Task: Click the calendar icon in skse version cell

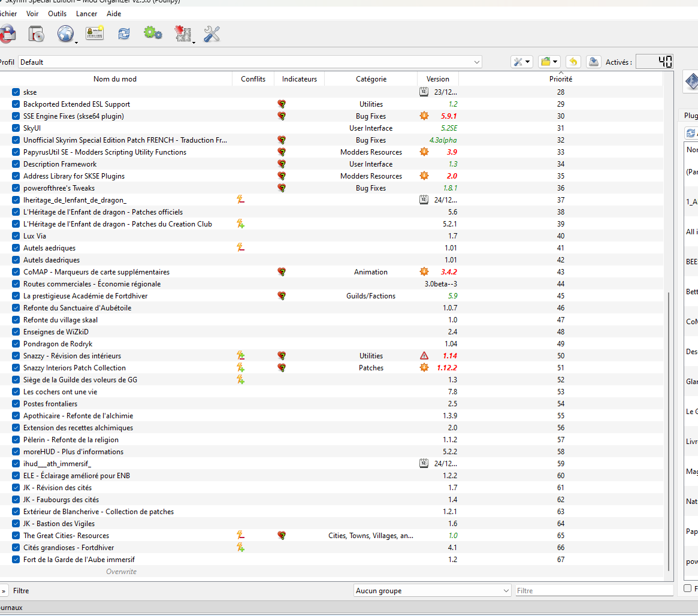Action: 424,92
